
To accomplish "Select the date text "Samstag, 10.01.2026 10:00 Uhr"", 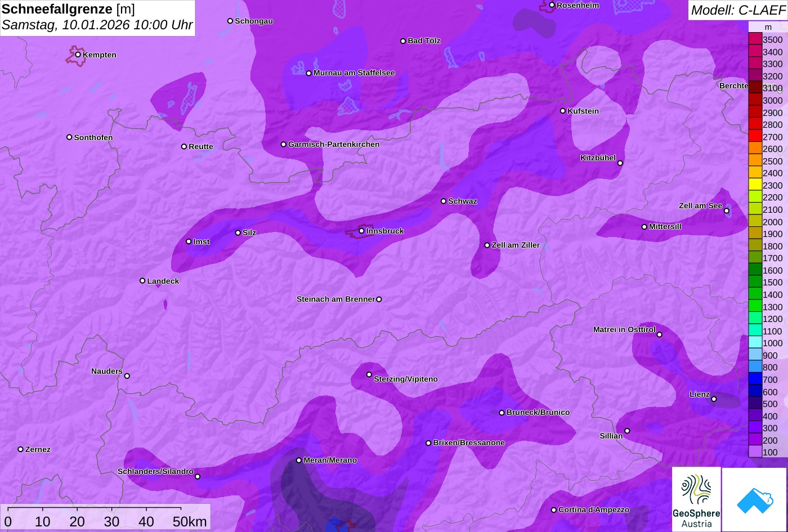I will (97, 25).
